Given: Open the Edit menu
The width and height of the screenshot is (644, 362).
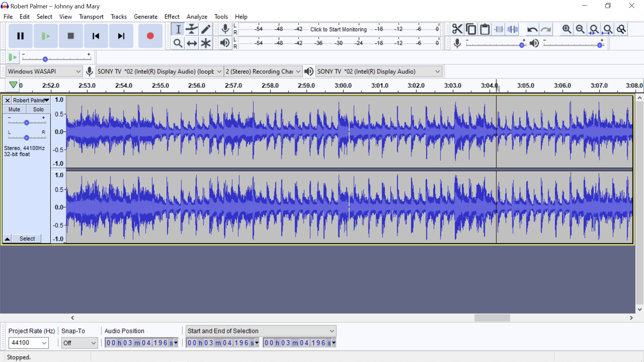Looking at the screenshot, I should pyautogui.click(x=24, y=17).
